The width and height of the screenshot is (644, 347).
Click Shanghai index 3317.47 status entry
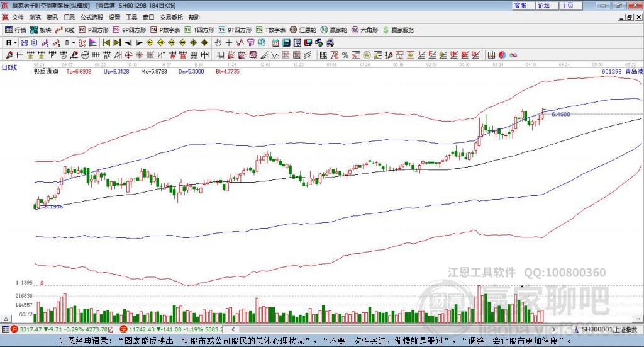(30, 329)
